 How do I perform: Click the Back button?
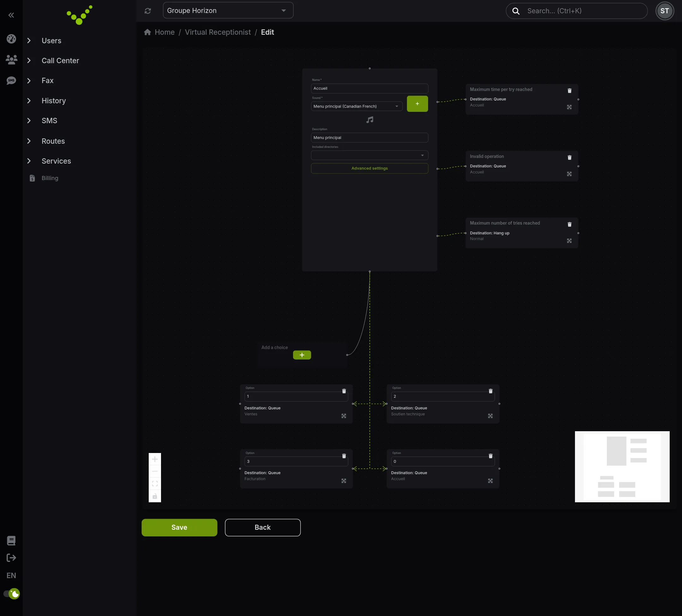click(x=262, y=527)
